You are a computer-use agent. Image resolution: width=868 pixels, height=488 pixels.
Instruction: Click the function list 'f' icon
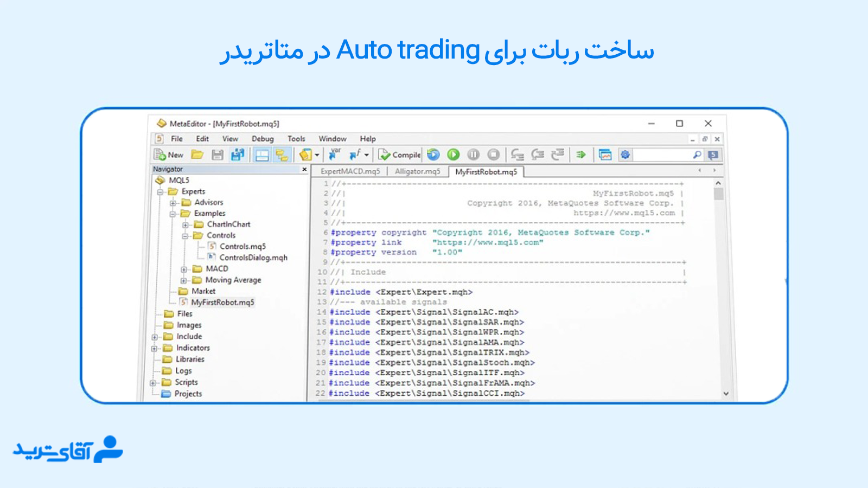(355, 155)
